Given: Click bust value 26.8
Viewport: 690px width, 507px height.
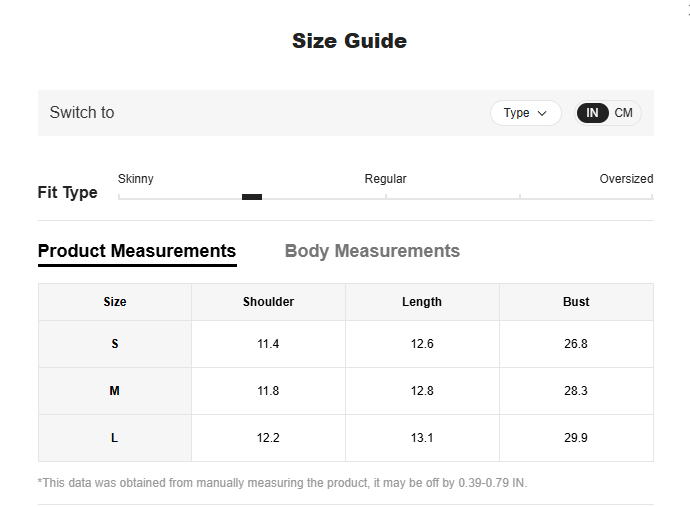Looking at the screenshot, I should click(x=576, y=344).
